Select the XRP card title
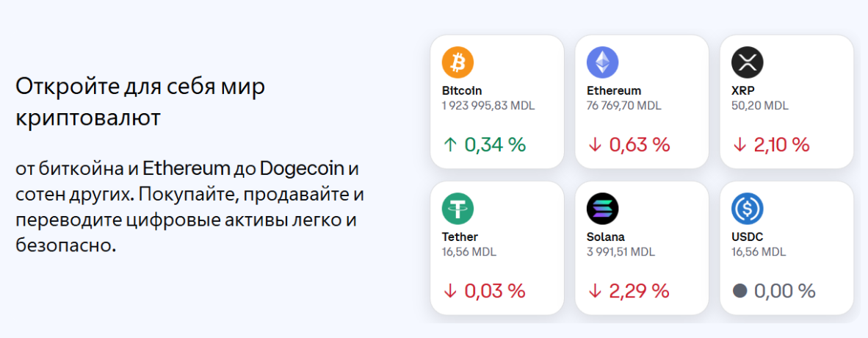868x338 pixels. tap(743, 91)
